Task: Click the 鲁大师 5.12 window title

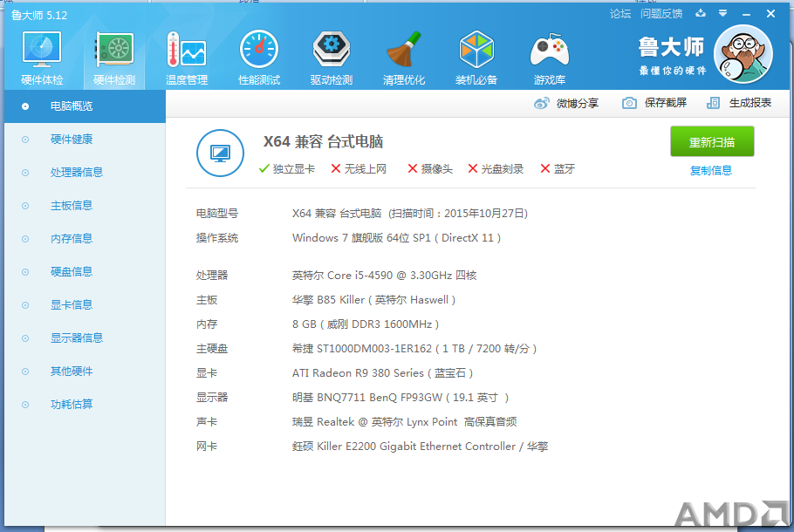Action: 39,15
